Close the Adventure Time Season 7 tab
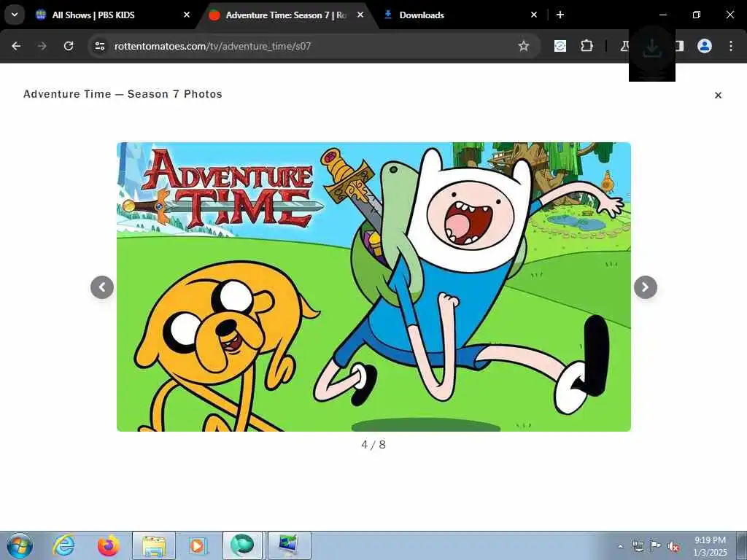The image size is (747, 560). tap(360, 15)
